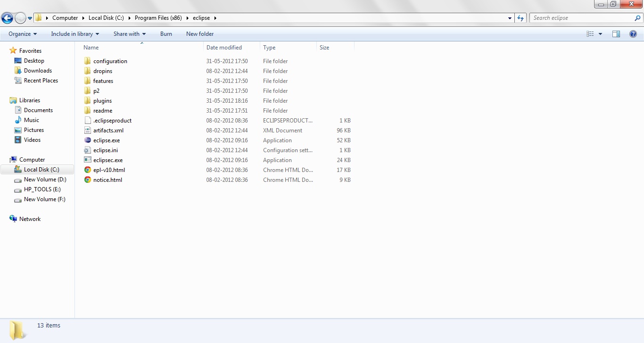Select the configuration folder icon

pos(87,61)
